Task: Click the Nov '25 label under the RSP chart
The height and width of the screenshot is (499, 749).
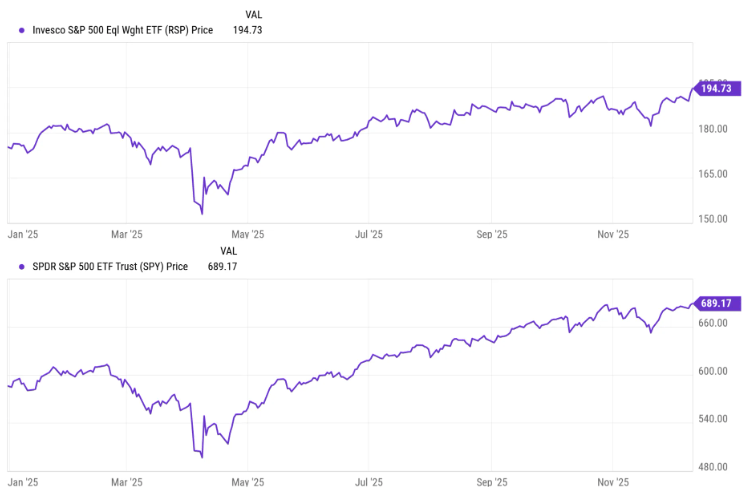Action: pyautogui.click(x=613, y=235)
